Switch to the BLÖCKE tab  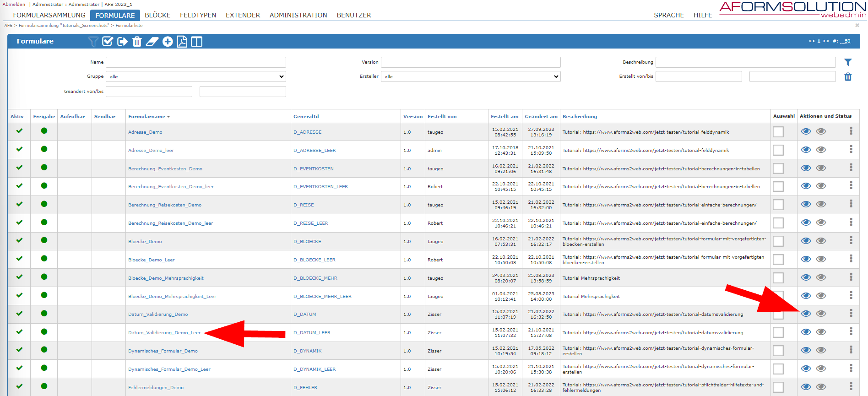pyautogui.click(x=157, y=15)
